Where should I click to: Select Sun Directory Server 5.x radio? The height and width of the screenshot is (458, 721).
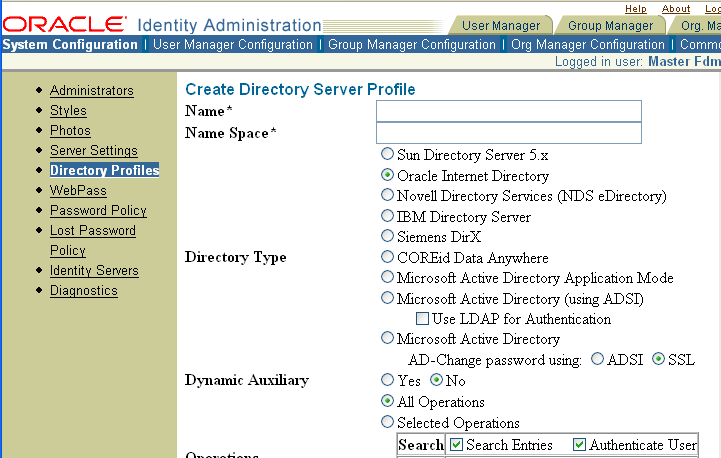[387, 154]
